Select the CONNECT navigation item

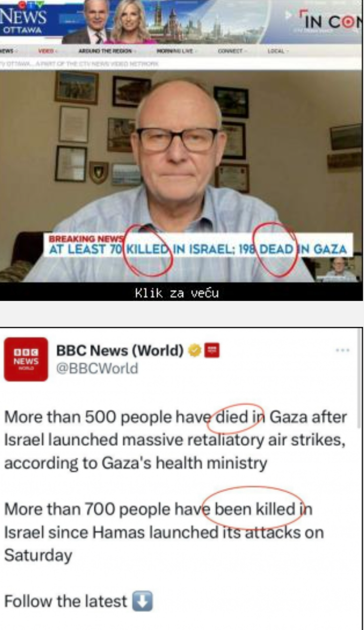pyautogui.click(x=231, y=51)
